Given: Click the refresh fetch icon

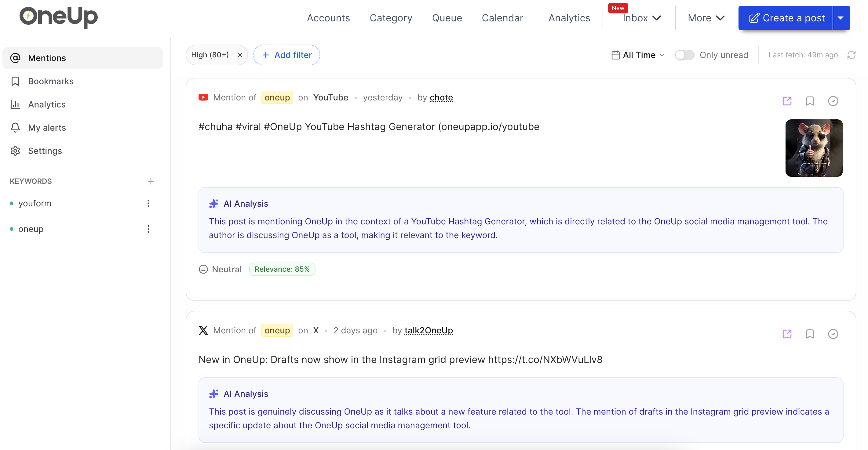Looking at the screenshot, I should tap(851, 55).
